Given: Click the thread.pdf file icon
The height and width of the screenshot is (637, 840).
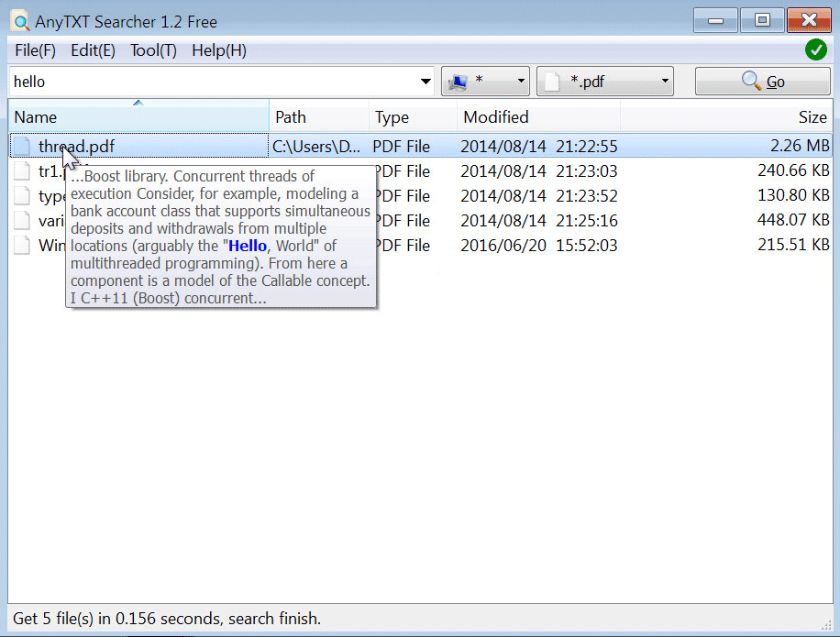Looking at the screenshot, I should [22, 146].
